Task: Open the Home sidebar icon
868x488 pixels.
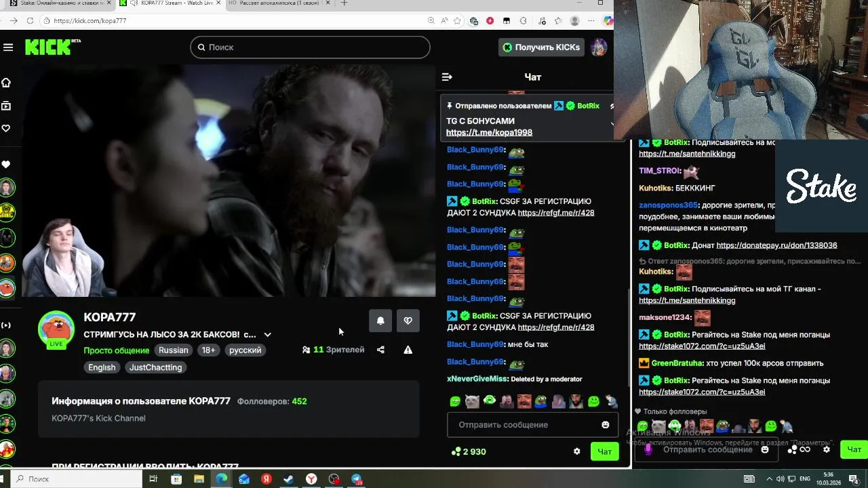Action: coord(6,83)
